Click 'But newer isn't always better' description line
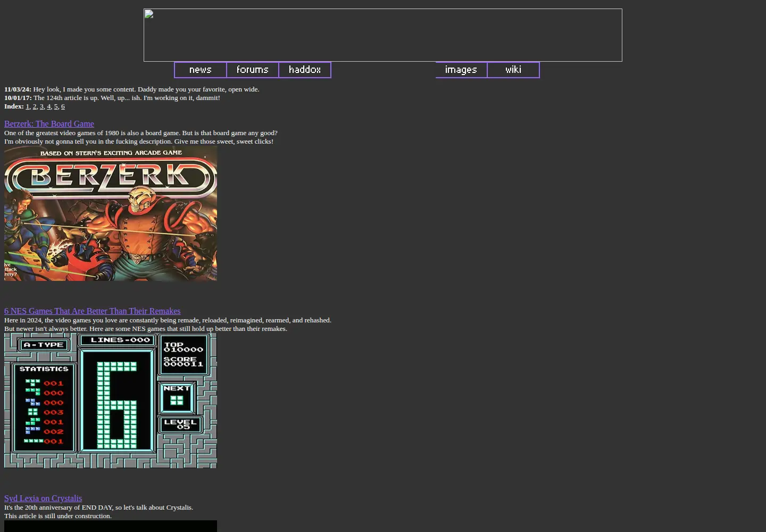Viewport: 766px width, 532px height. tap(146, 329)
